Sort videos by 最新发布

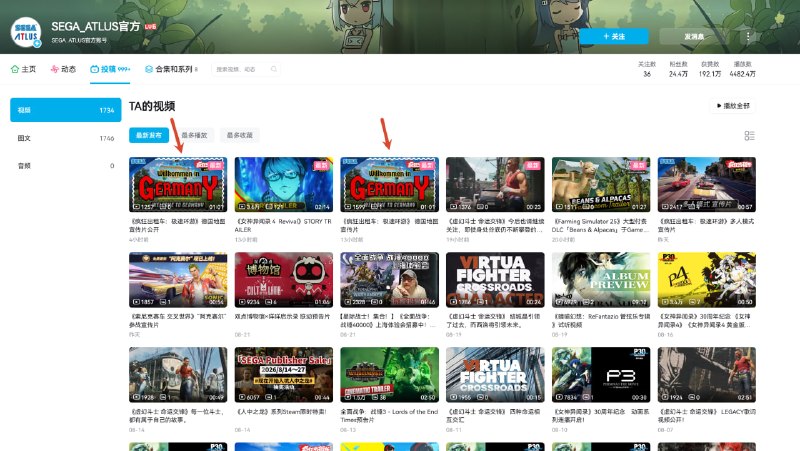(x=148, y=135)
